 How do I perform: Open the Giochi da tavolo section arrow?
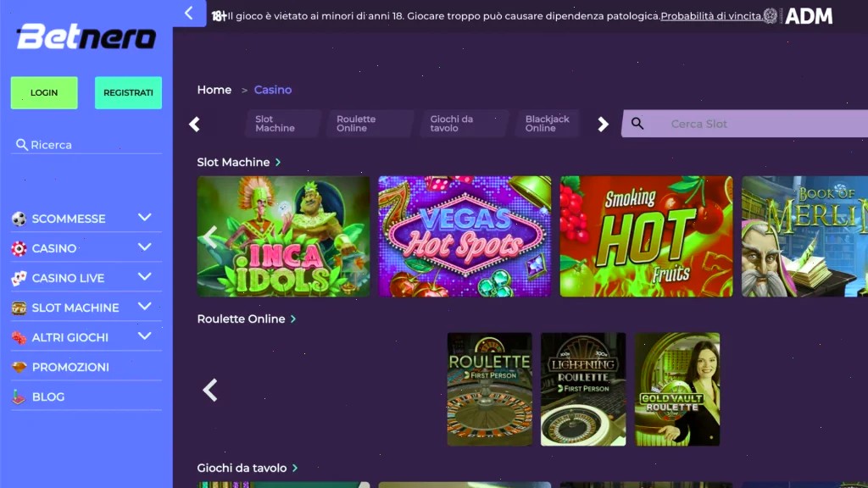[295, 468]
